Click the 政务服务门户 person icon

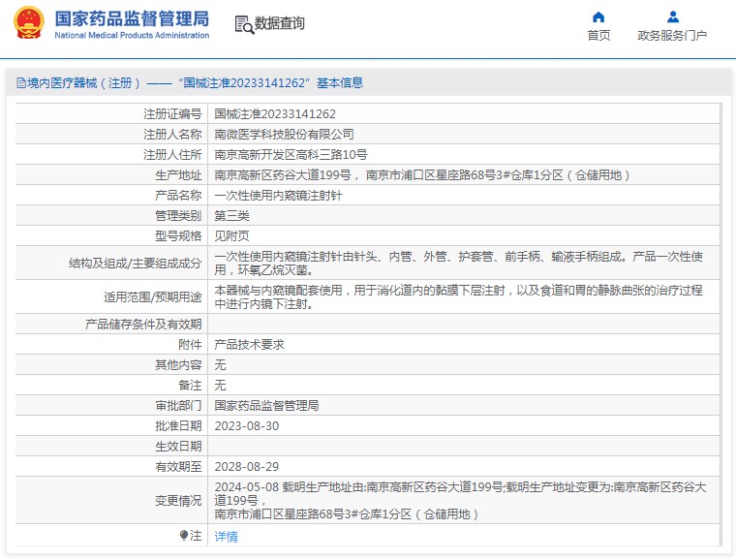[672, 16]
